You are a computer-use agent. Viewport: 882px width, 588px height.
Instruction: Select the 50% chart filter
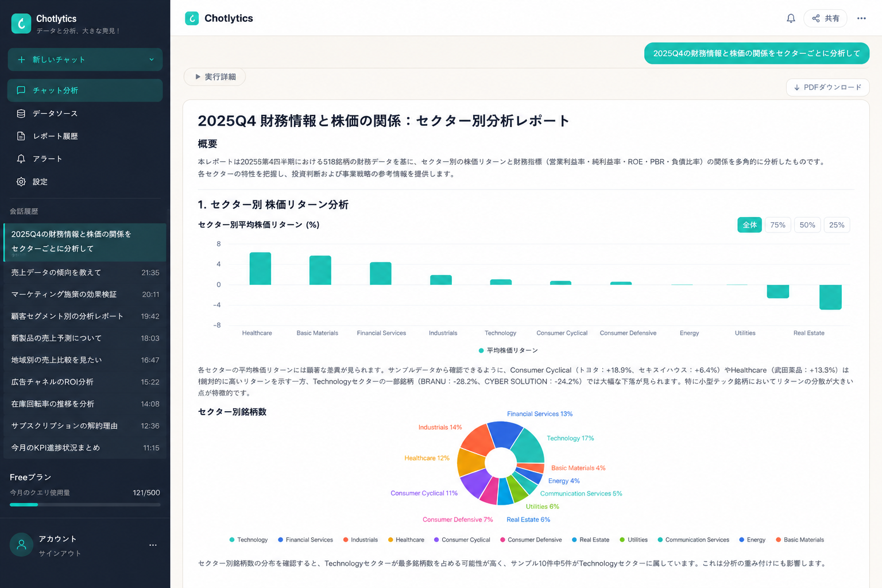807,225
